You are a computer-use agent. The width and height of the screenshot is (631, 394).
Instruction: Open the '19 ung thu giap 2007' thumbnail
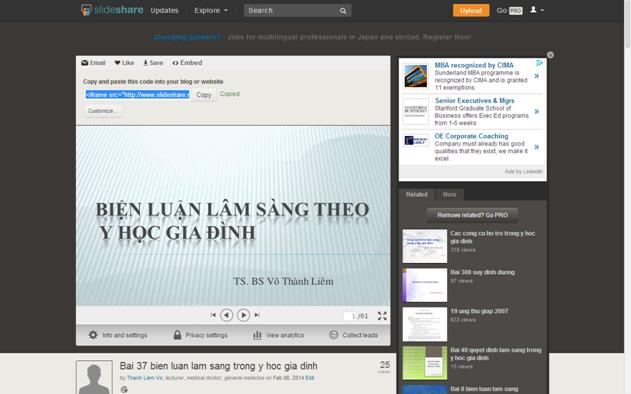pyautogui.click(x=425, y=324)
